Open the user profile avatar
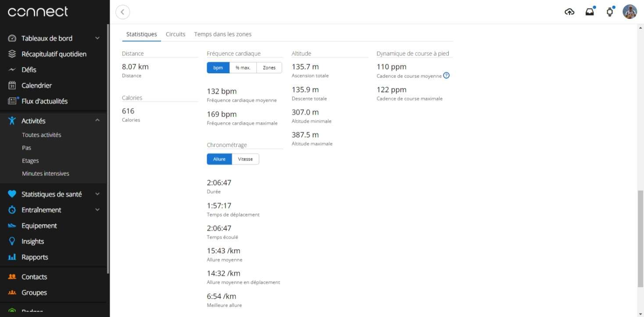 [630, 12]
